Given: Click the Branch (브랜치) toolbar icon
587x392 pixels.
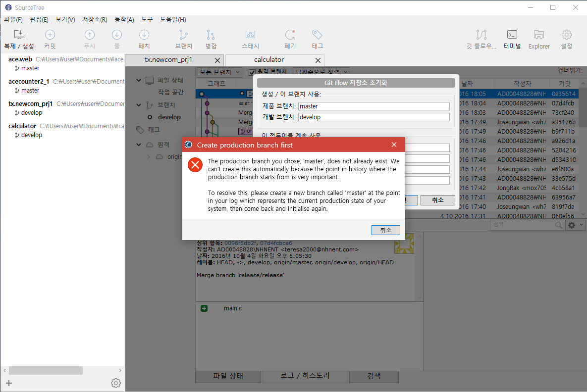Looking at the screenshot, I should (183, 35).
